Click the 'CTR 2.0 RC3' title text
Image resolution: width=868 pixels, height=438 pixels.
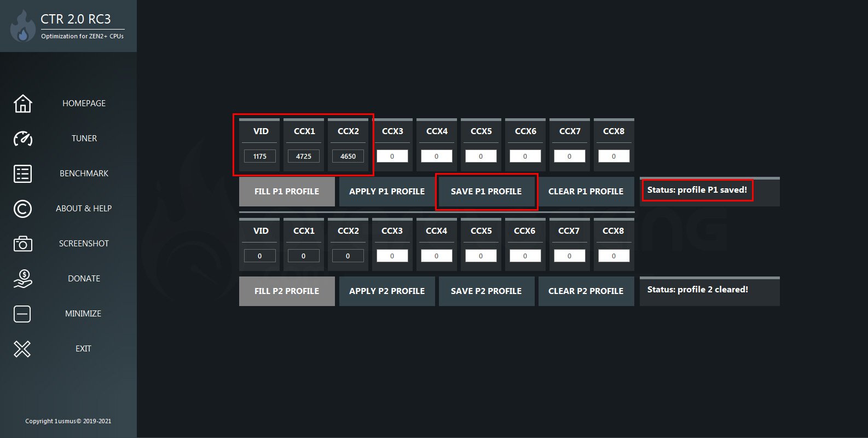click(76, 19)
